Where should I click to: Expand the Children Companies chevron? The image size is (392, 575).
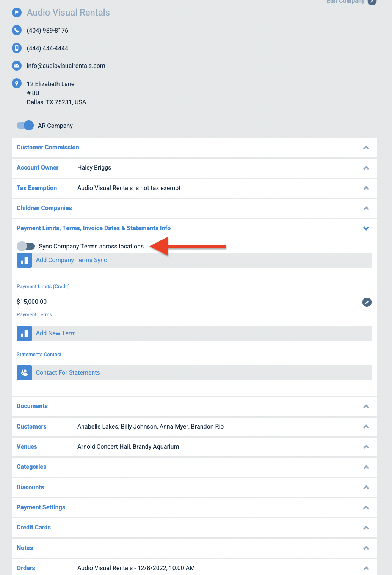[x=366, y=208]
